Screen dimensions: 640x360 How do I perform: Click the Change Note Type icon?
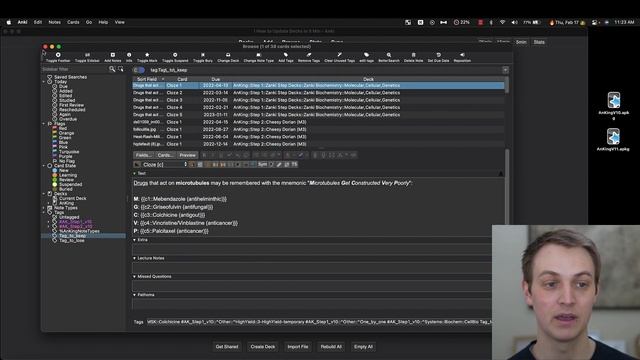[258, 55]
